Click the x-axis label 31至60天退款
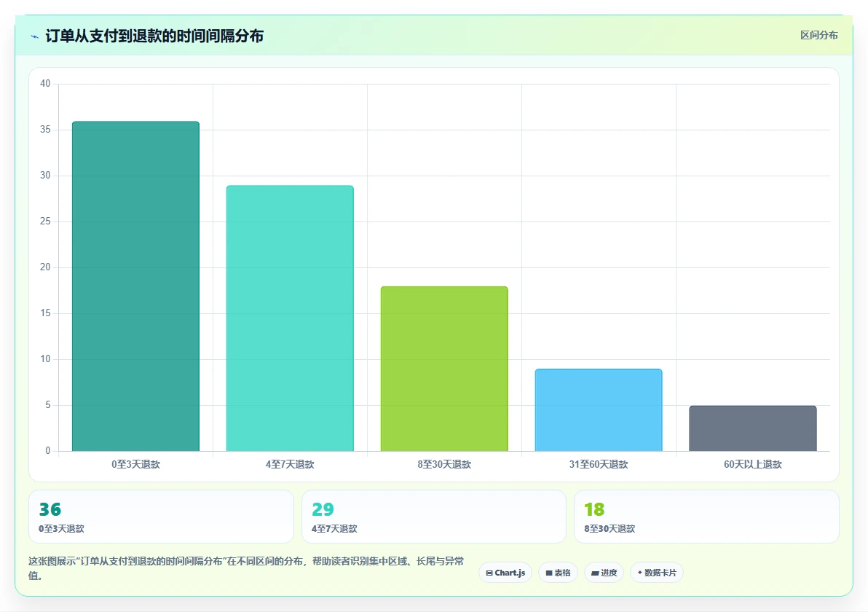 click(x=599, y=464)
